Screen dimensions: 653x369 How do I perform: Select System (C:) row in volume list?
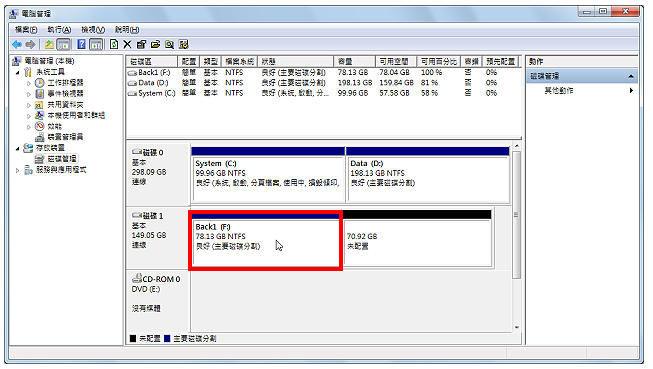pos(323,93)
